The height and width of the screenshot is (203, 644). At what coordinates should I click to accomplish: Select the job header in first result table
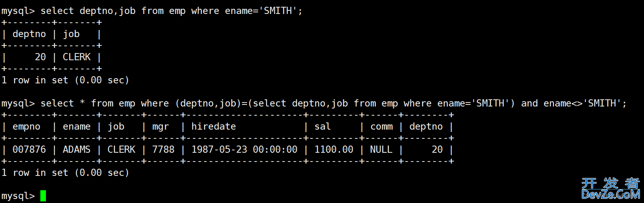tap(71, 34)
